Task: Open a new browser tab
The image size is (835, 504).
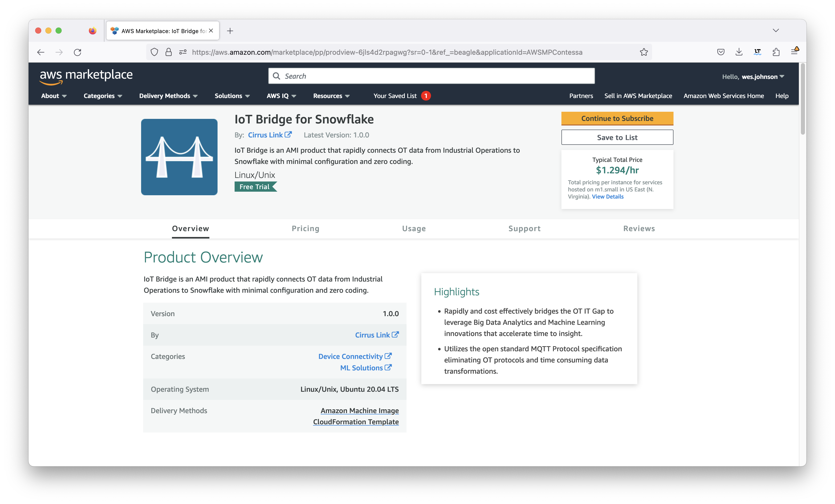Action: pyautogui.click(x=230, y=31)
